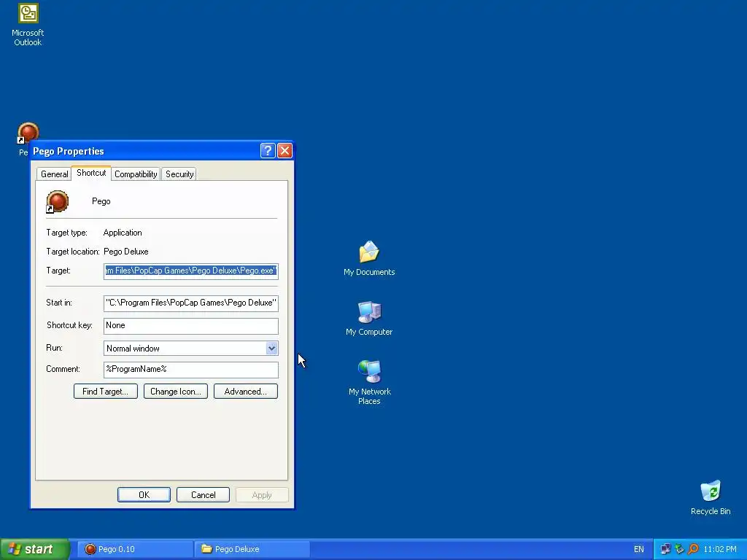Screen dimensions: 747x560
Task: Click the safely remove hardware tray icon
Action: [679, 549]
